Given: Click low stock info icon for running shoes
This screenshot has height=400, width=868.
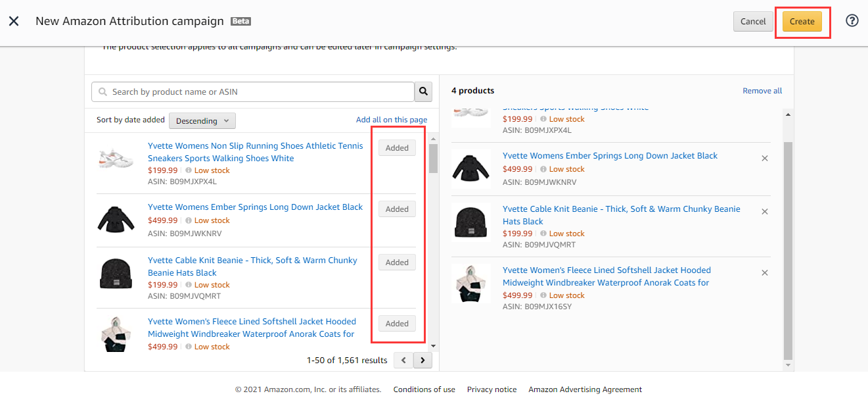Looking at the screenshot, I should pyautogui.click(x=189, y=170).
